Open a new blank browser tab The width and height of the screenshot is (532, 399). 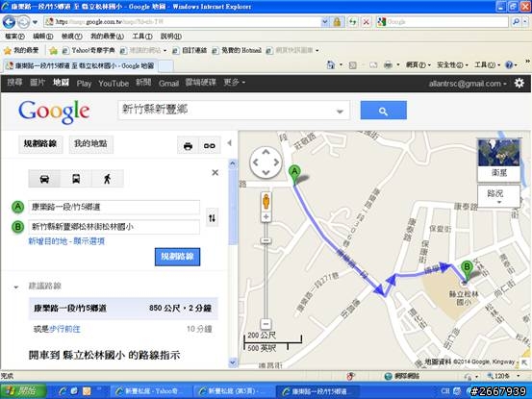pyautogui.click(x=165, y=66)
